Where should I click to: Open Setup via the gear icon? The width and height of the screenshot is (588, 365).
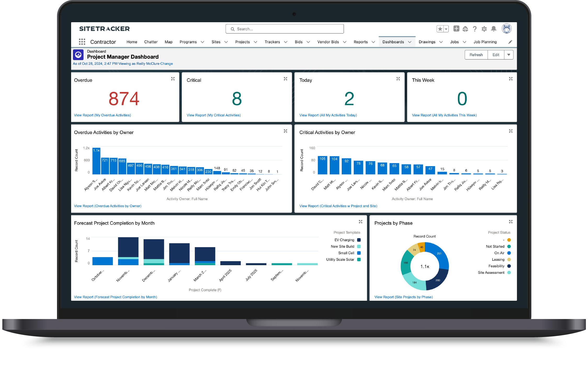click(x=484, y=29)
